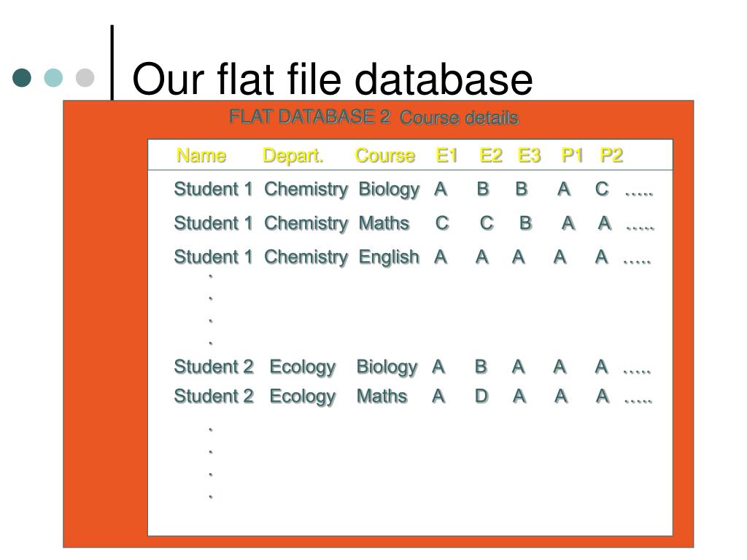Click the dark teal bullet circle
The height and width of the screenshot is (560, 747).
22,77
